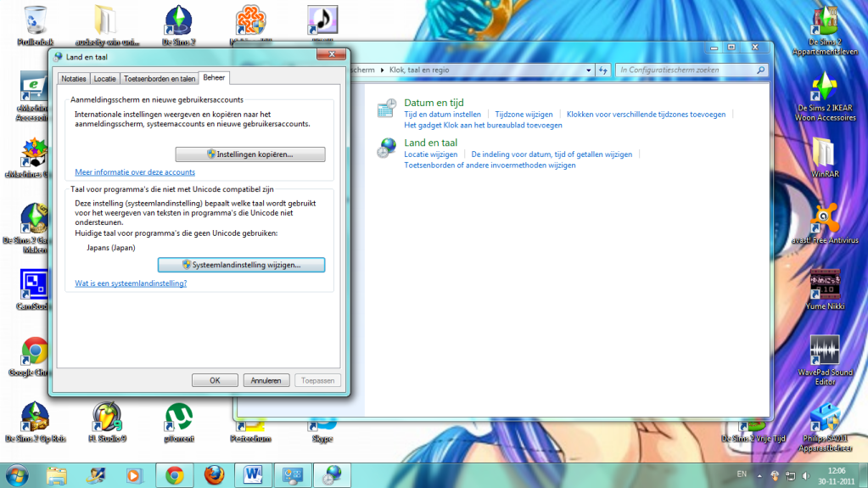This screenshot has height=488, width=868.
Task: Expand the address bar history dropdown
Action: click(x=588, y=70)
